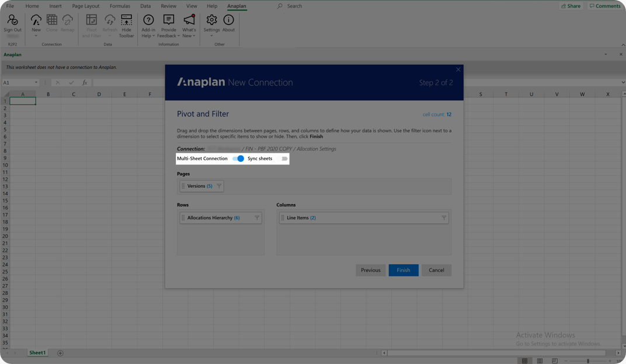Select the Anaplan ribbon tab
This screenshot has width=626, height=364.
pyautogui.click(x=237, y=6)
